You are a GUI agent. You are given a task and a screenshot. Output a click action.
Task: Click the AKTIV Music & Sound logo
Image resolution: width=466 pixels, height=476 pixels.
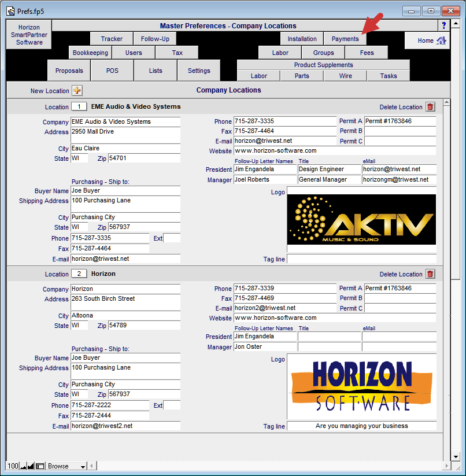361,219
